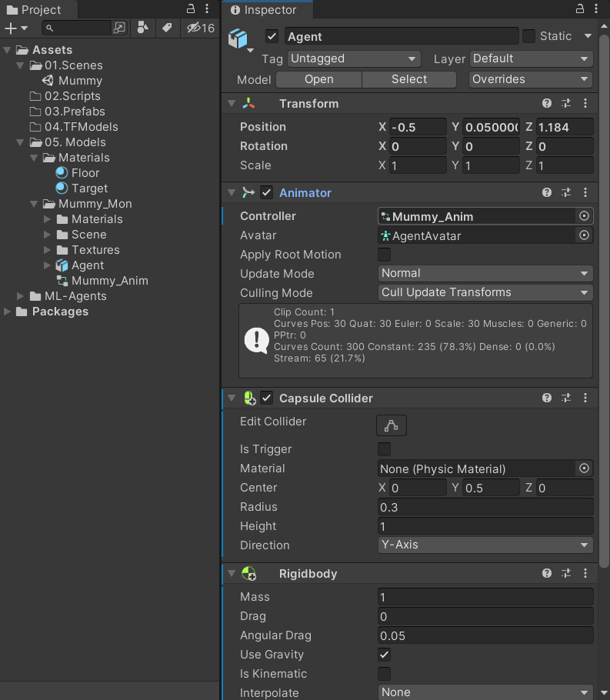Screen dimensions: 610x700
Task: Pick Physic Material via object picker
Action: click(584, 468)
